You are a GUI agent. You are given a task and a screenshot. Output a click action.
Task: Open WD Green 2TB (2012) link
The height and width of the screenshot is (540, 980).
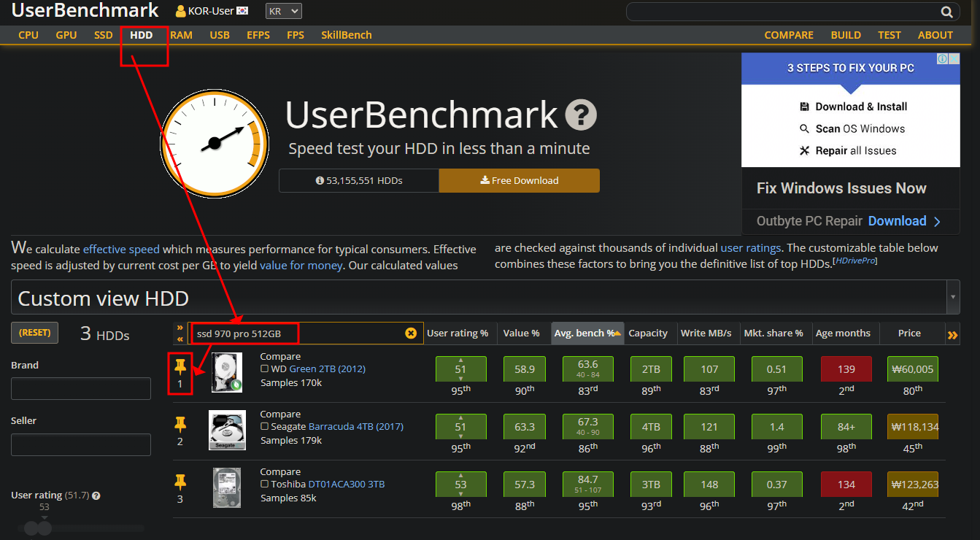(x=328, y=369)
